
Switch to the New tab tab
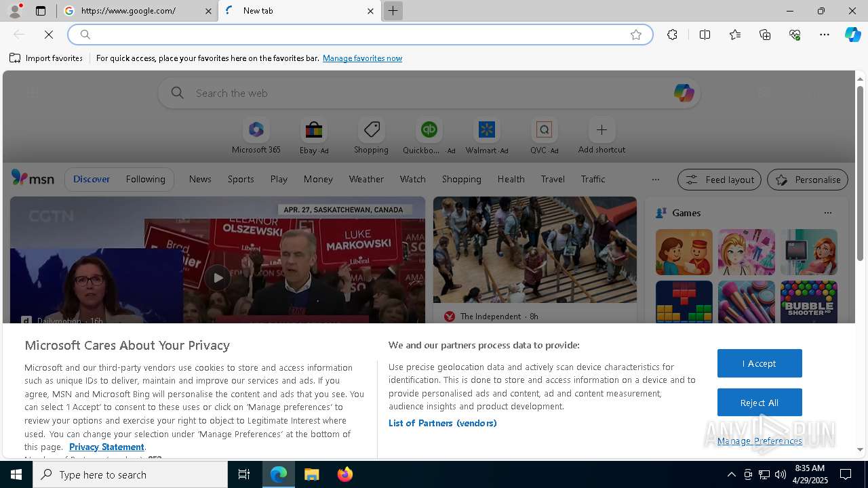[299, 11]
